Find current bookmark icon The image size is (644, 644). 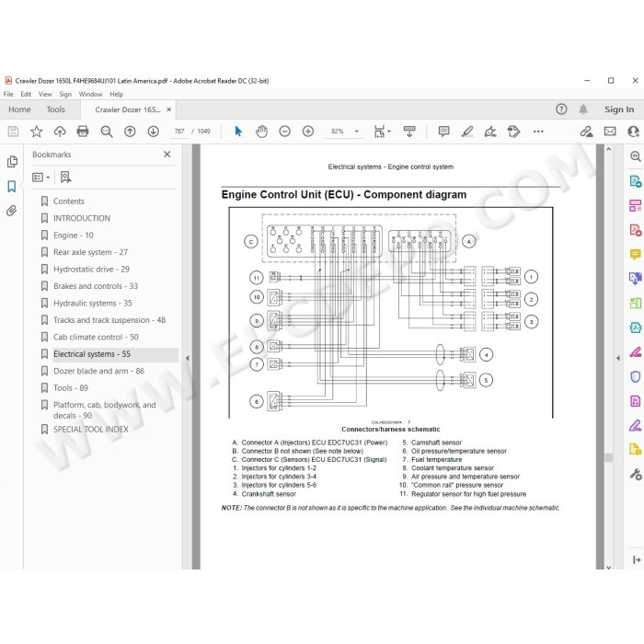(65, 178)
